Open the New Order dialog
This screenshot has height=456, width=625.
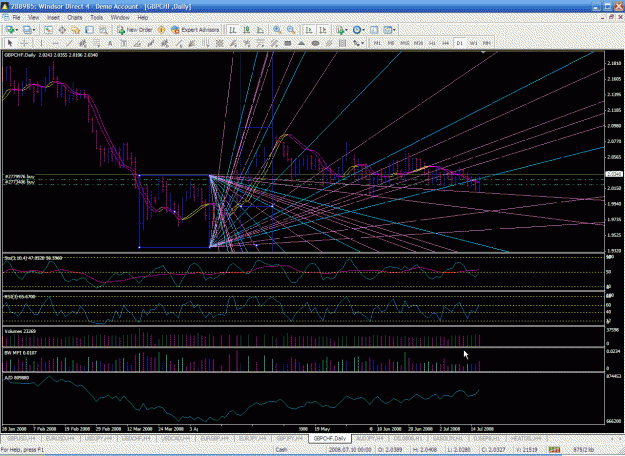tap(135, 30)
